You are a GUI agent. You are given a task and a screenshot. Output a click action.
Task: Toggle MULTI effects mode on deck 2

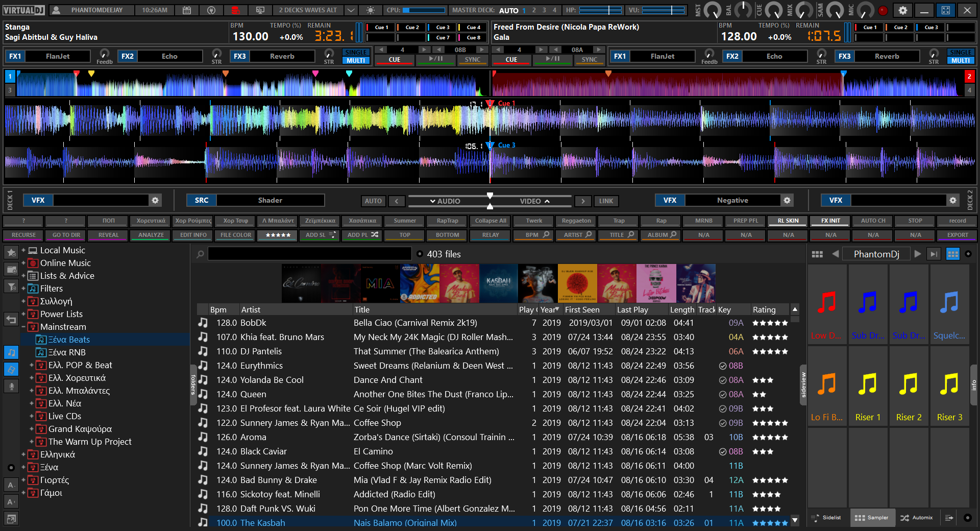pos(961,60)
